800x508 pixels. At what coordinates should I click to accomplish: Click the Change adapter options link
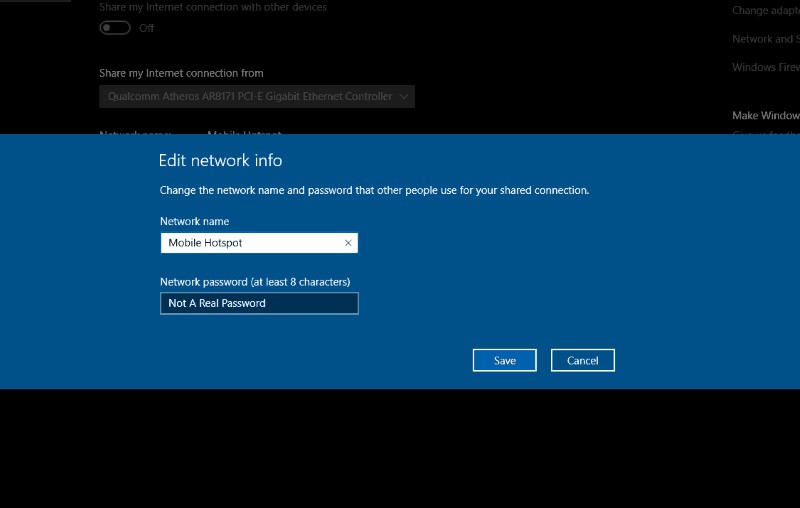point(766,10)
